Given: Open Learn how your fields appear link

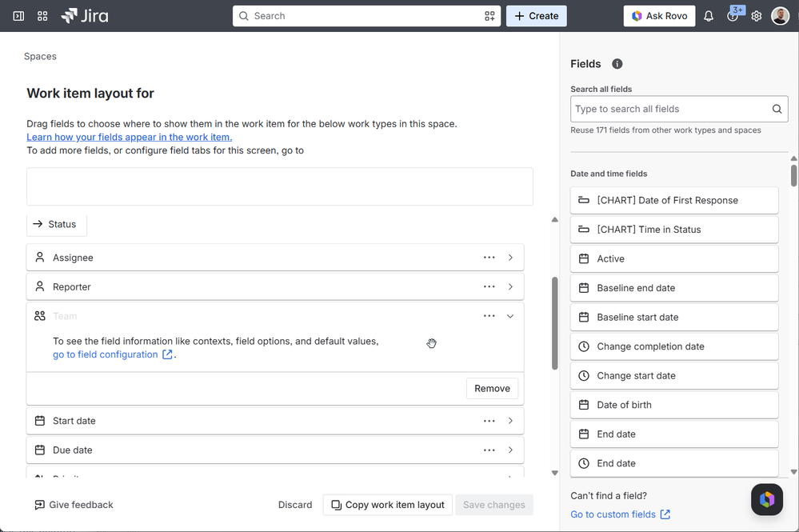Looking at the screenshot, I should click(x=130, y=137).
